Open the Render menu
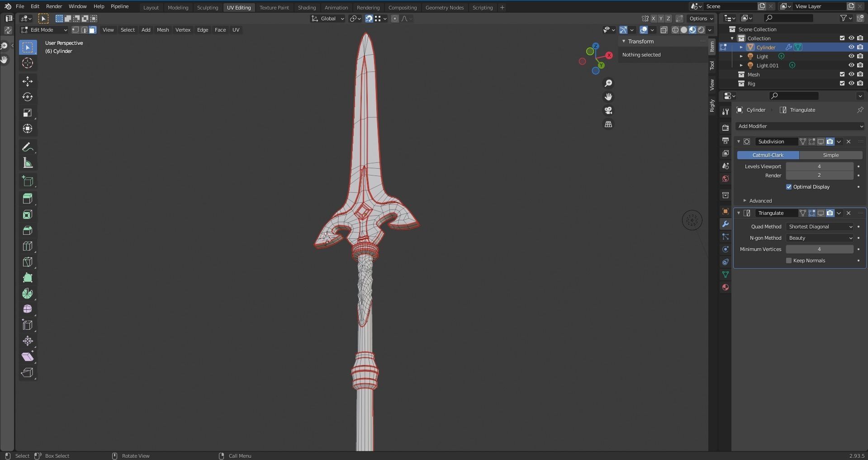Image resolution: width=868 pixels, height=460 pixels. tap(54, 6)
